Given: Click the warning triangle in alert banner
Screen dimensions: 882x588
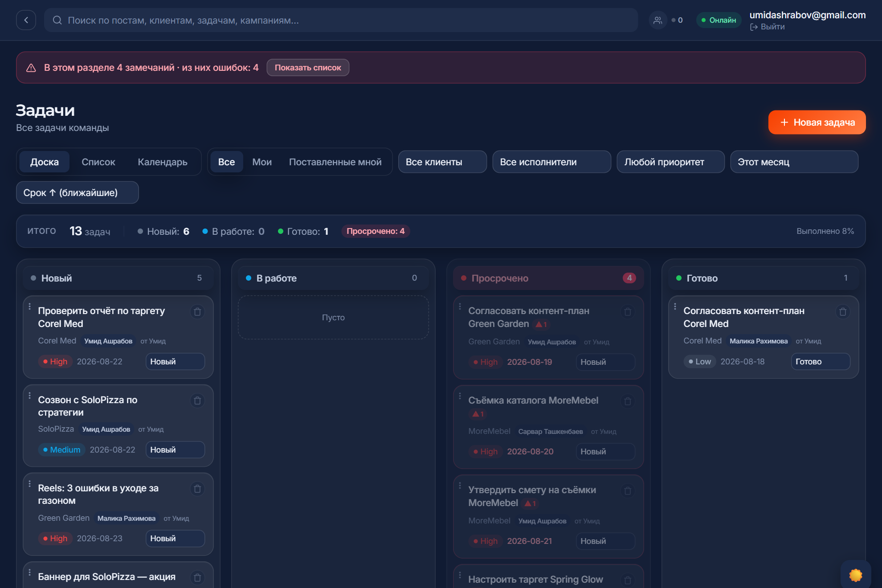Looking at the screenshot, I should (31, 68).
